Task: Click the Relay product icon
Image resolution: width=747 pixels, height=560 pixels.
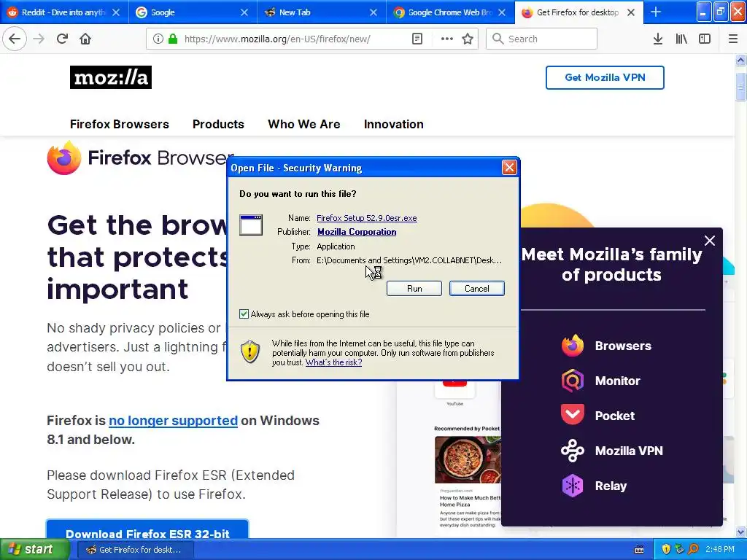Action: click(x=572, y=486)
